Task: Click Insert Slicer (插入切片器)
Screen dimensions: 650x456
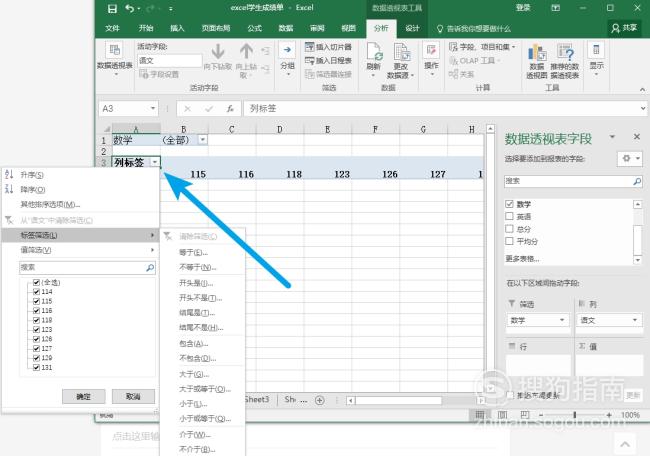Action: 328,47
